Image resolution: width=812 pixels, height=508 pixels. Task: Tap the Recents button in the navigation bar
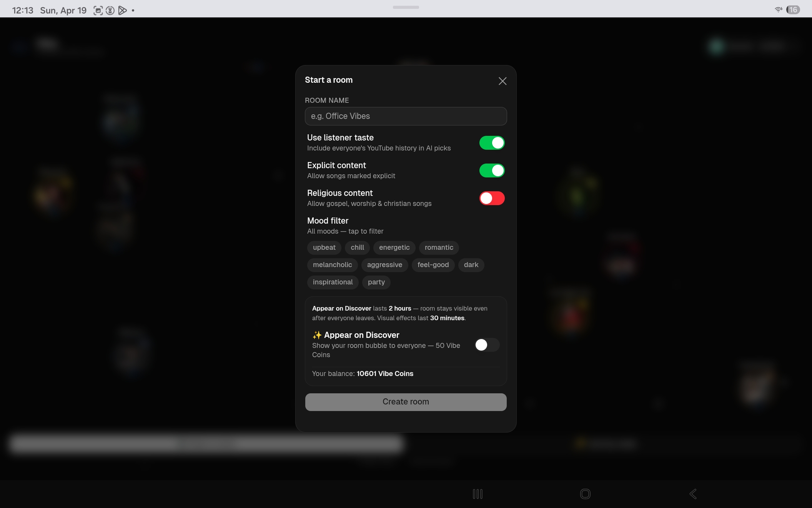coord(478,494)
